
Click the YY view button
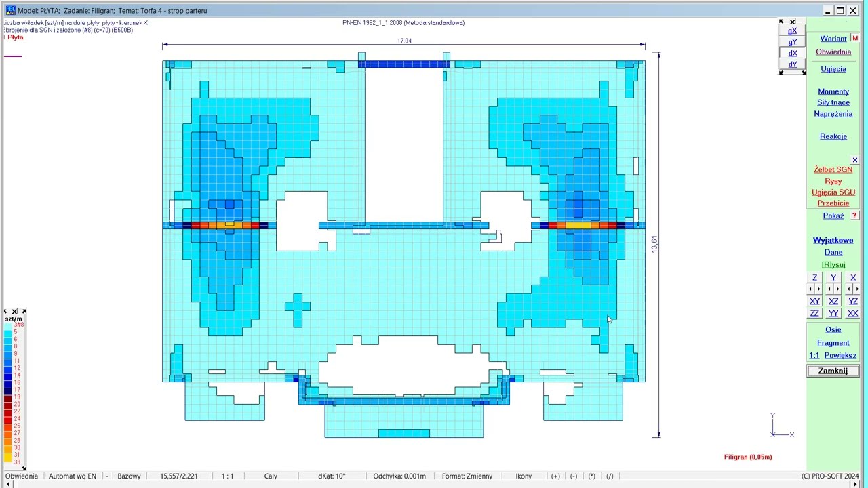(x=833, y=313)
